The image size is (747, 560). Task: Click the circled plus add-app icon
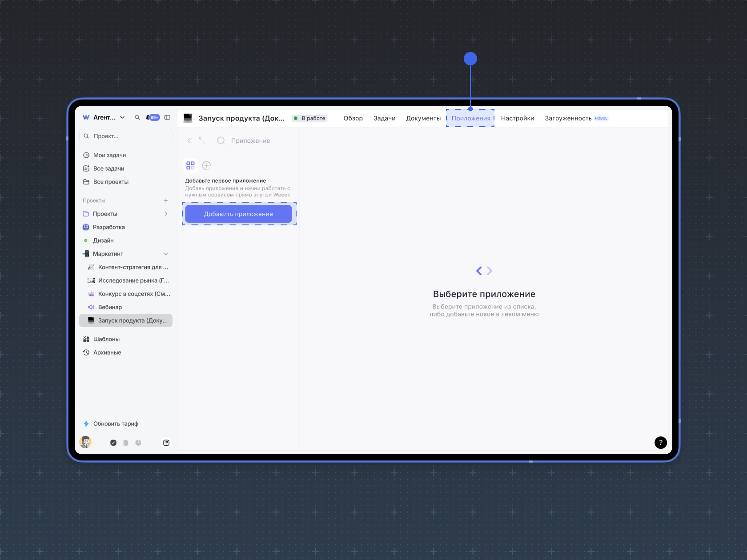206,165
